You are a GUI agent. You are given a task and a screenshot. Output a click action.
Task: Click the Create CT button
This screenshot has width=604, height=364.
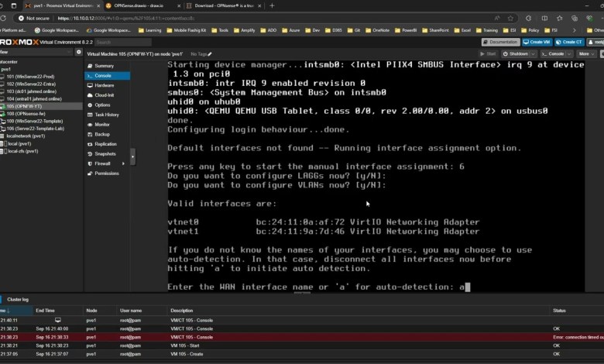(569, 42)
